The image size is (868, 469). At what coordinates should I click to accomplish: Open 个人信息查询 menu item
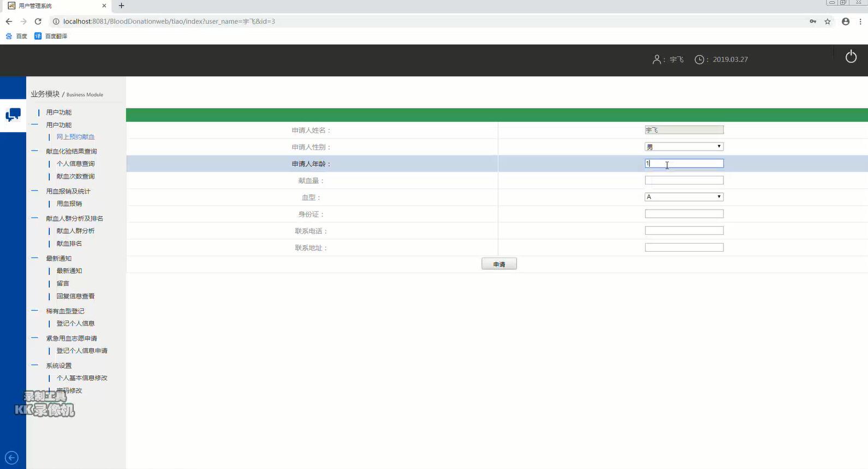pyautogui.click(x=75, y=164)
